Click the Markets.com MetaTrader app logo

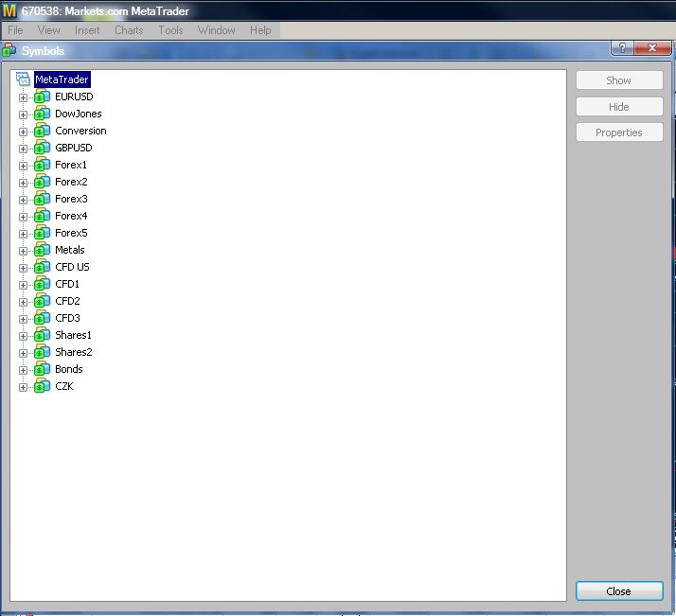[9, 10]
